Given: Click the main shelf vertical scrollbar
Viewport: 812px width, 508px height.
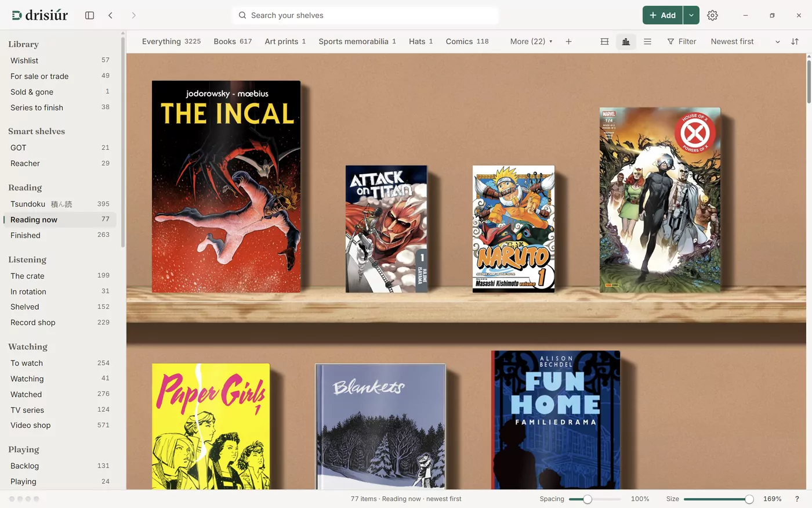Looking at the screenshot, I should pos(809,81).
